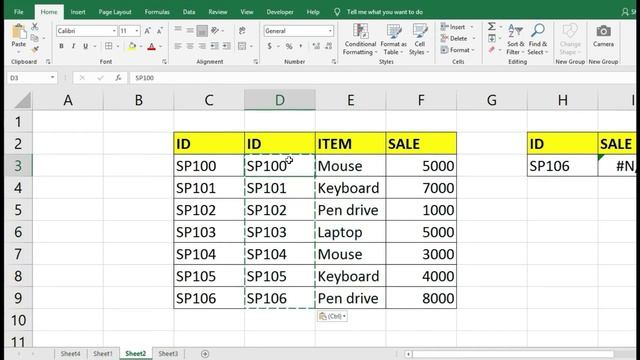Click the Fill Color yellow swatch
640x360 pixels.
(x=132, y=46)
